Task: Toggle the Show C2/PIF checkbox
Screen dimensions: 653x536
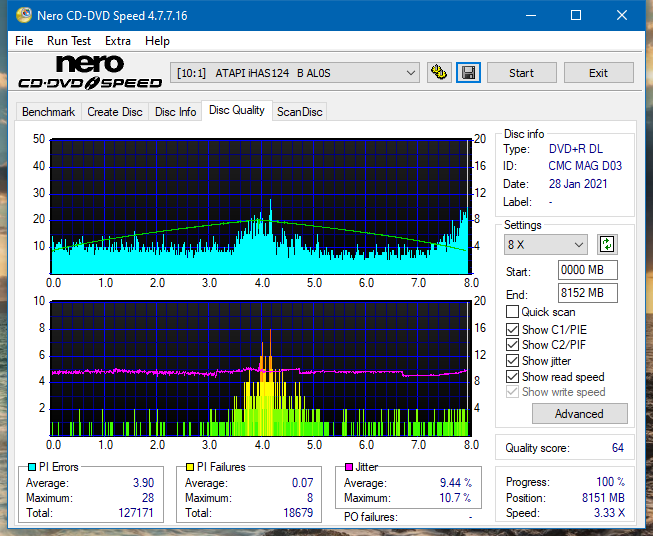Action: coord(512,345)
